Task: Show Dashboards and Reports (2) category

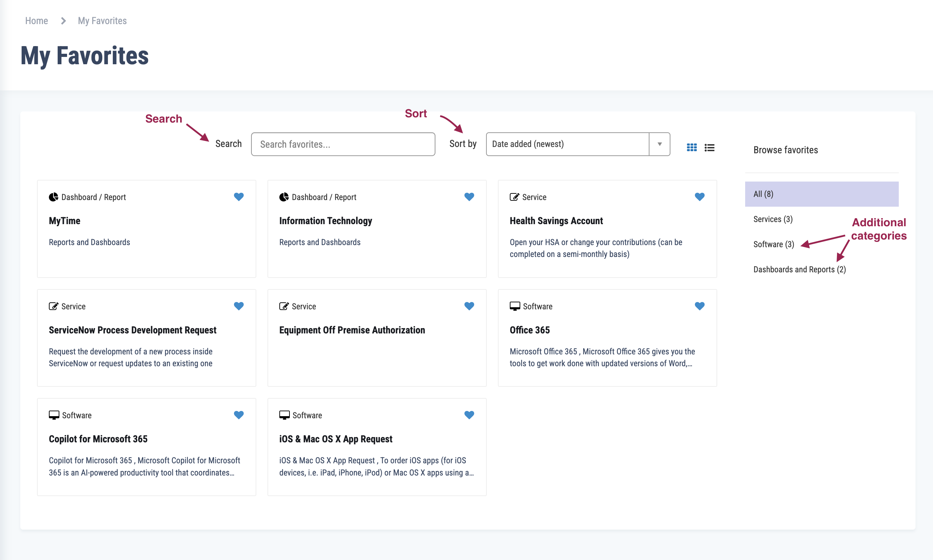Action: point(799,270)
